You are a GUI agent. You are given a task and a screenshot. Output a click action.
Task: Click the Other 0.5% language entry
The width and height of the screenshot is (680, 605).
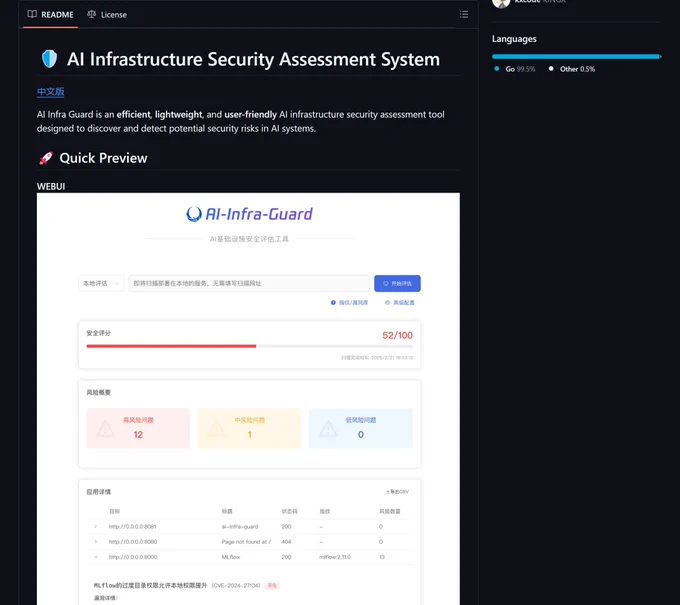point(572,69)
